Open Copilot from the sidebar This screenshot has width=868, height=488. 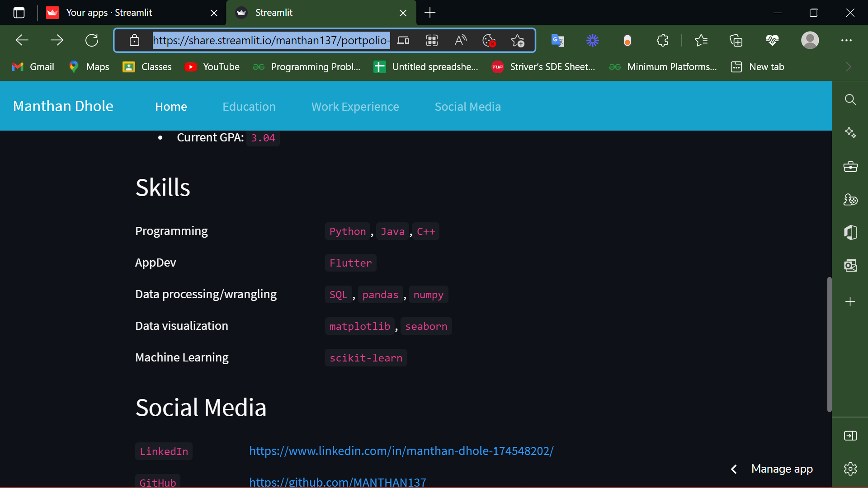coord(851,132)
